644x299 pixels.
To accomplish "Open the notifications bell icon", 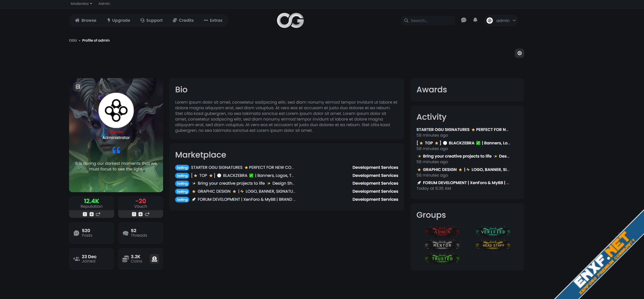I will 475,20.
